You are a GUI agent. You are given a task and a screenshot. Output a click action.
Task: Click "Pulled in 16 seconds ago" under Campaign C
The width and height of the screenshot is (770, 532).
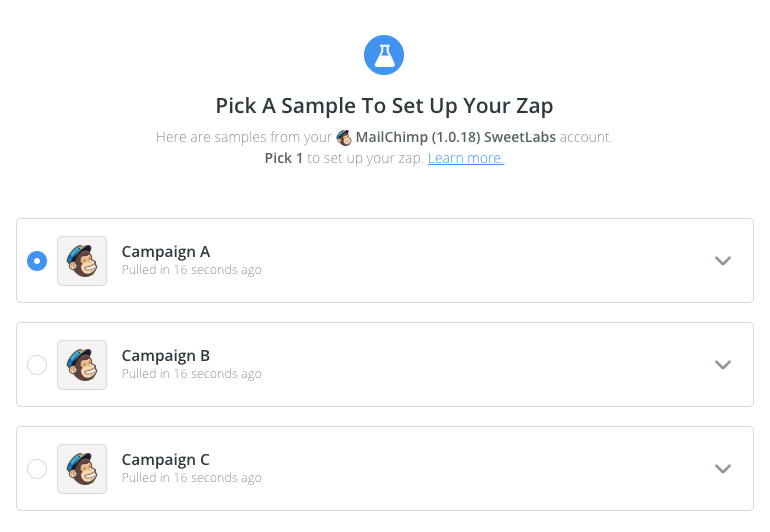coord(192,478)
